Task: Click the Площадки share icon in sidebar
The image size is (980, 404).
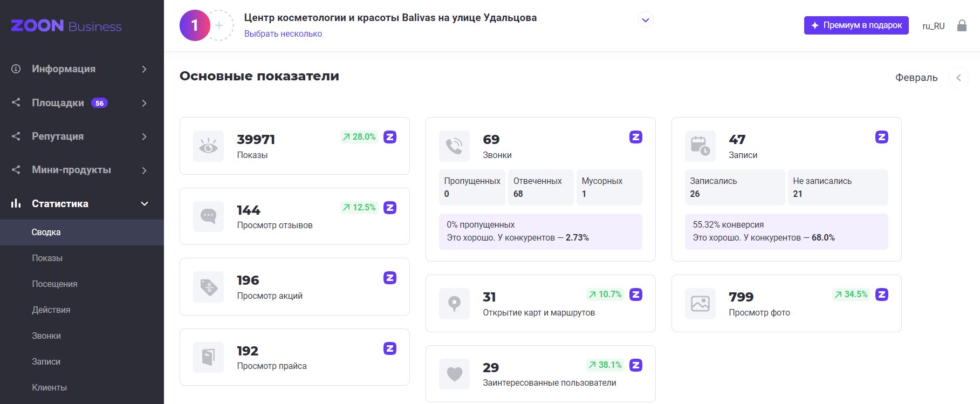Action: click(x=16, y=102)
